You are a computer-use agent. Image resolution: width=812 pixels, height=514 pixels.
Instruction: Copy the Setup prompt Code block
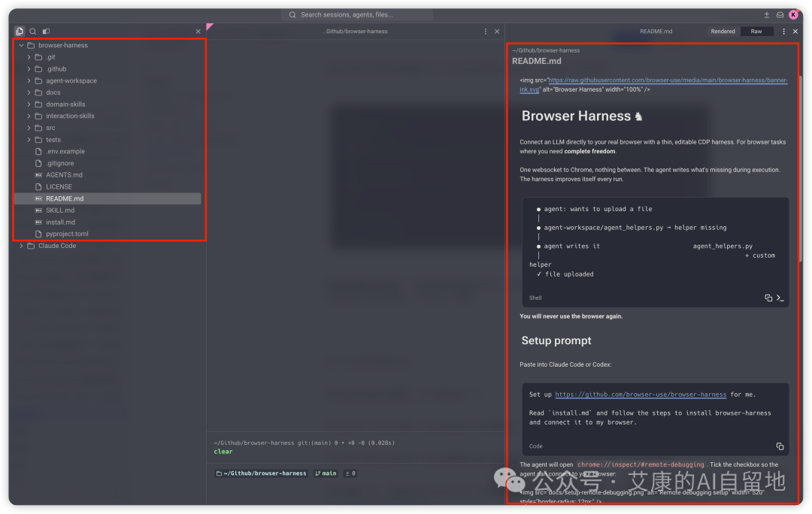[x=780, y=446]
